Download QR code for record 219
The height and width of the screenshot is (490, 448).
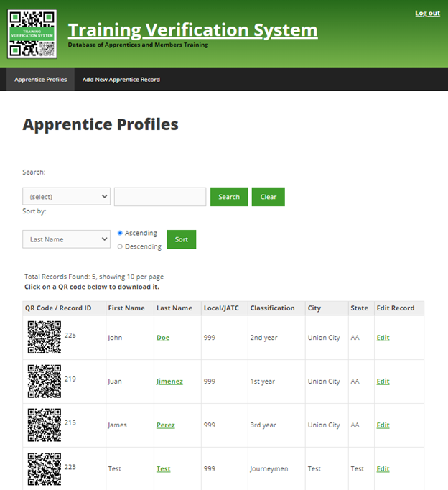[x=44, y=381]
